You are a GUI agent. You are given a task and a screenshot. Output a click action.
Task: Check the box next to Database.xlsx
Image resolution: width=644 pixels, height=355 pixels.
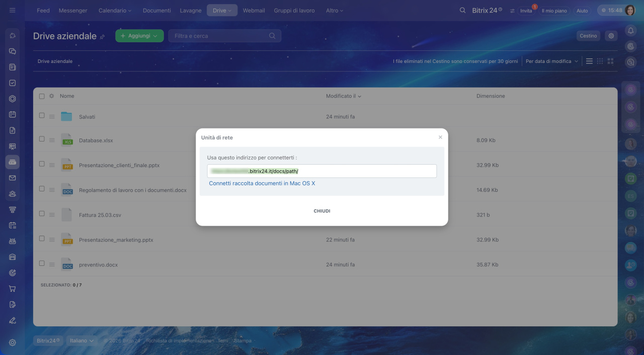42,139
